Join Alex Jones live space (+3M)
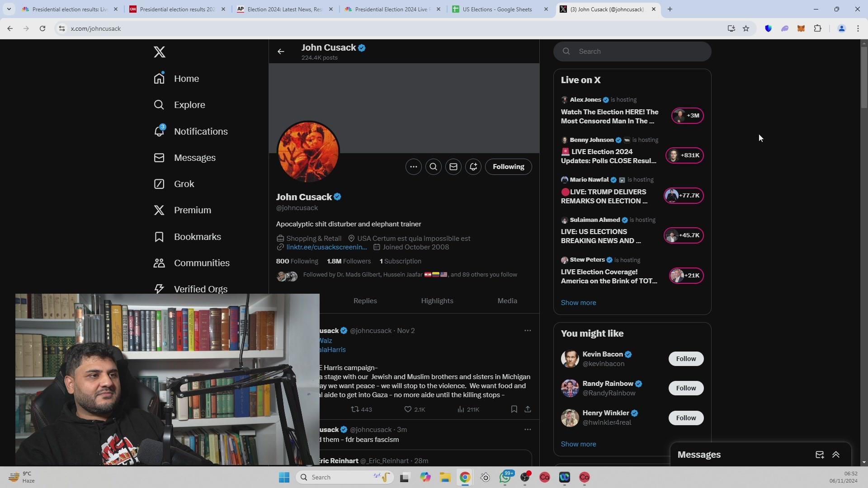This screenshot has width=868, height=488. (687, 116)
